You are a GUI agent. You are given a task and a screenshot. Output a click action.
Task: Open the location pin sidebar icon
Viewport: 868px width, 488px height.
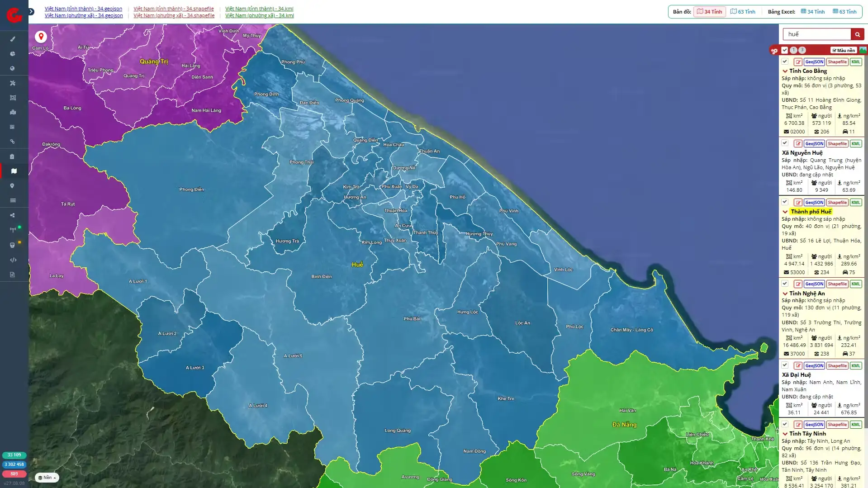click(13, 186)
